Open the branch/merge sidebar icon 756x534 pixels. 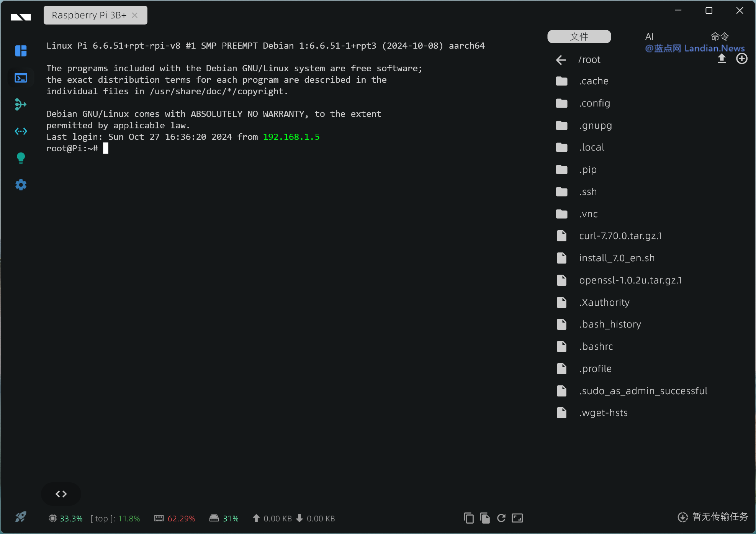21,104
